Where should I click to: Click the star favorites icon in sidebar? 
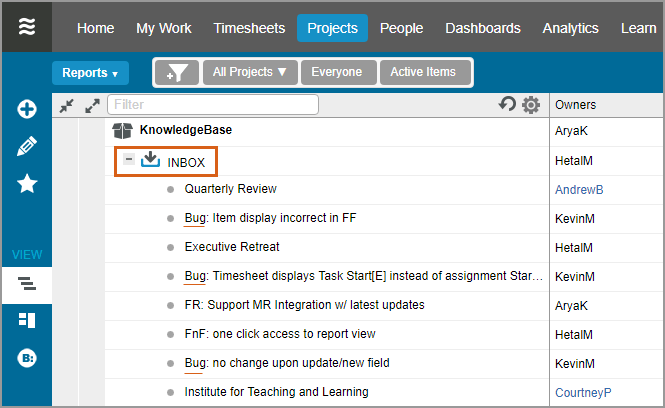(27, 184)
